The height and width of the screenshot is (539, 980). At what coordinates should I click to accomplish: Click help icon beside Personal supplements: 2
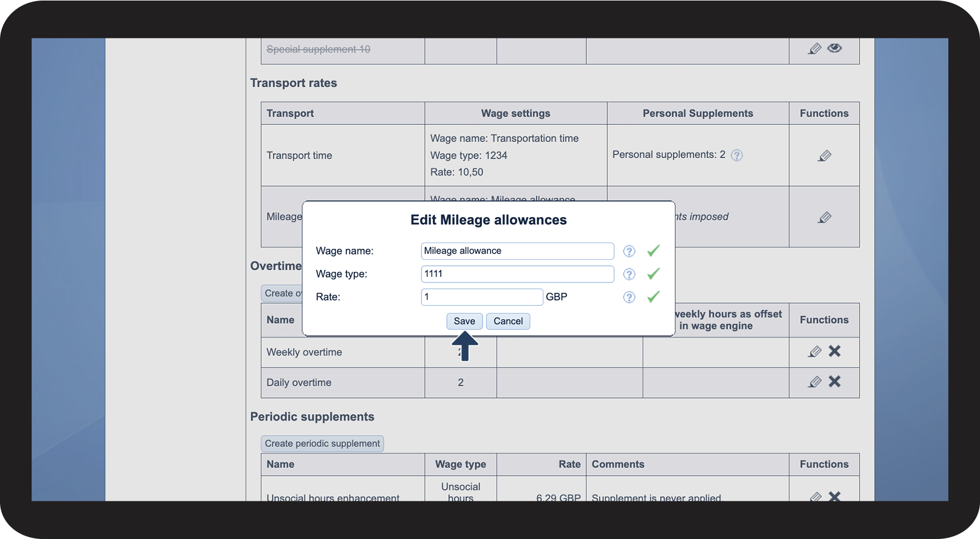737,155
